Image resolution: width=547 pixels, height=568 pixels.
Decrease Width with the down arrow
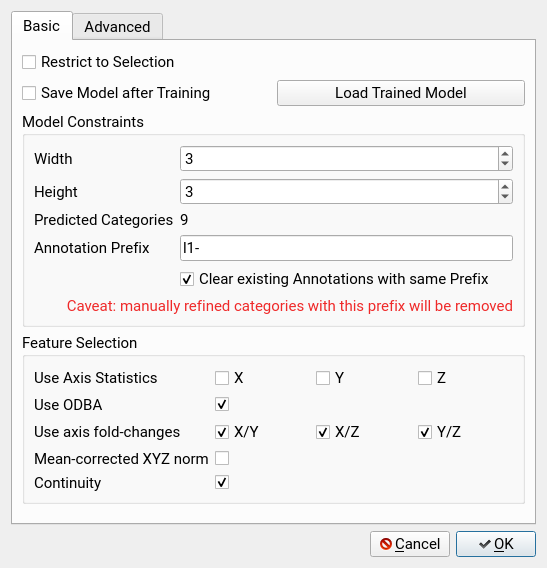(505, 164)
